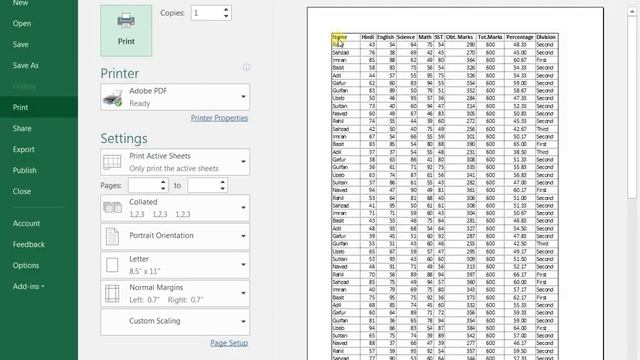Image resolution: width=640 pixels, height=360 pixels.
Task: Open the Custom Scaling dropdown
Action: pyautogui.click(x=175, y=322)
